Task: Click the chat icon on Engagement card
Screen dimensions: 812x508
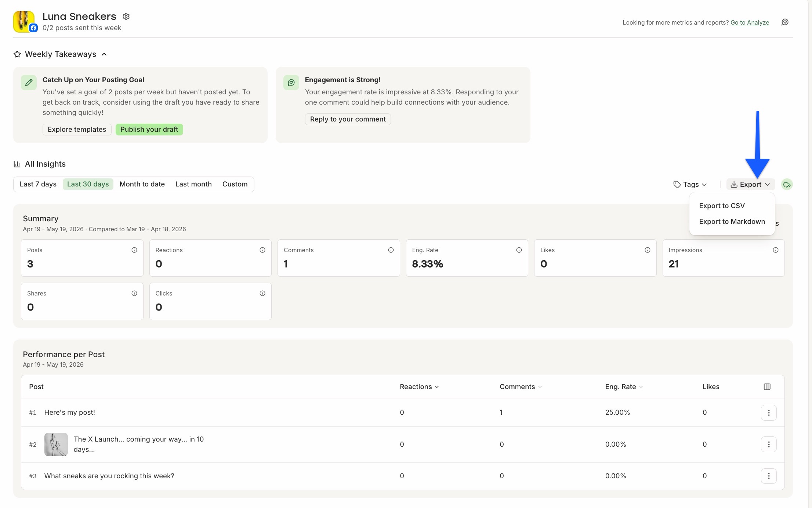Action: pos(291,83)
